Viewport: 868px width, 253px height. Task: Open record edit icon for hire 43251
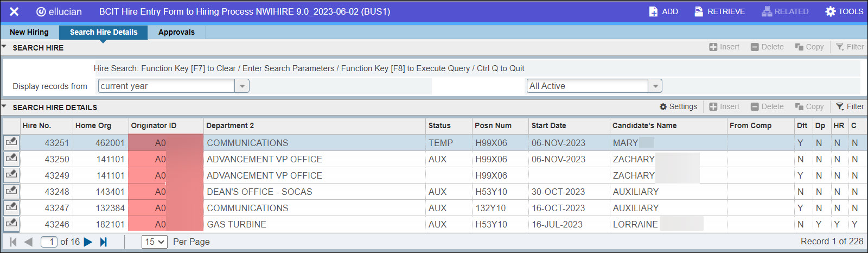point(11,142)
